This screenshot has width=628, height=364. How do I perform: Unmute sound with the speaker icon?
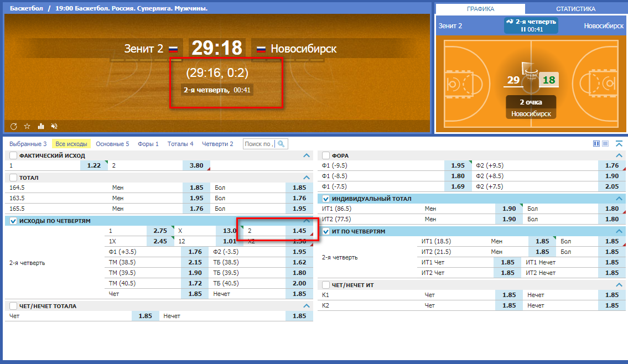[x=54, y=126]
